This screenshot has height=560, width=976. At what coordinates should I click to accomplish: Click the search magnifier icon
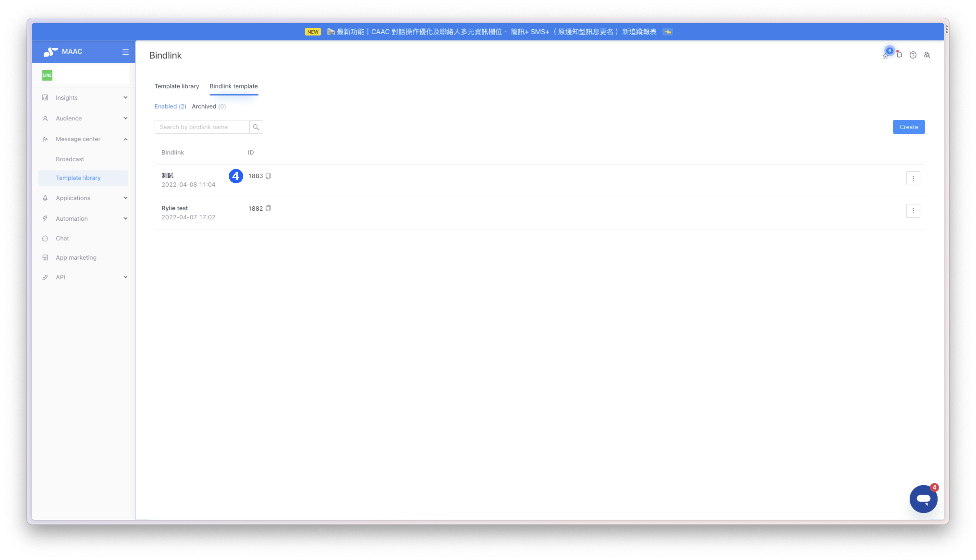pos(256,127)
